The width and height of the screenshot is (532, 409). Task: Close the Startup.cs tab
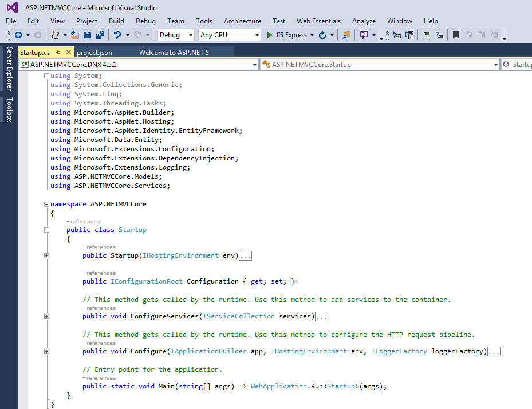tap(69, 52)
